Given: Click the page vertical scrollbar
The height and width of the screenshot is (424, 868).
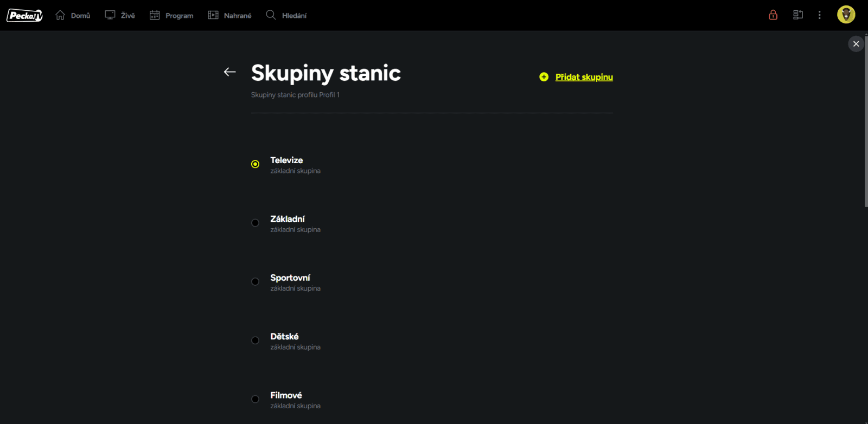Looking at the screenshot, I should click(x=866, y=122).
